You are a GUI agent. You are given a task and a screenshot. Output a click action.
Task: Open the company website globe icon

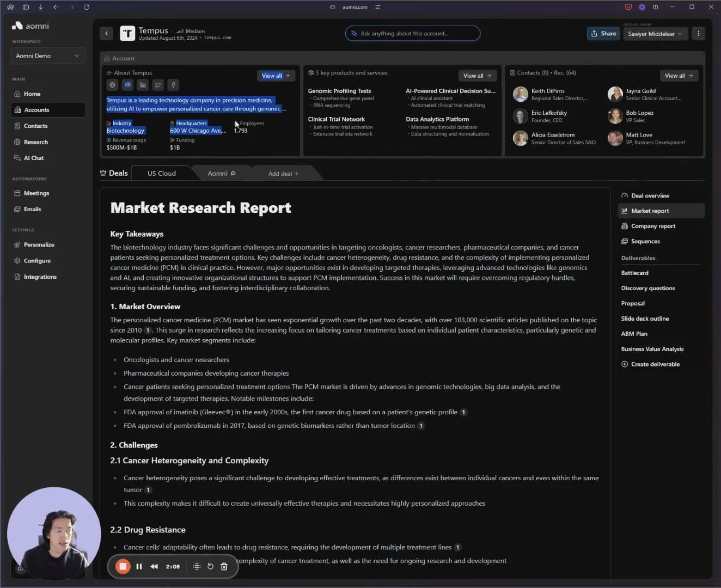click(x=112, y=85)
